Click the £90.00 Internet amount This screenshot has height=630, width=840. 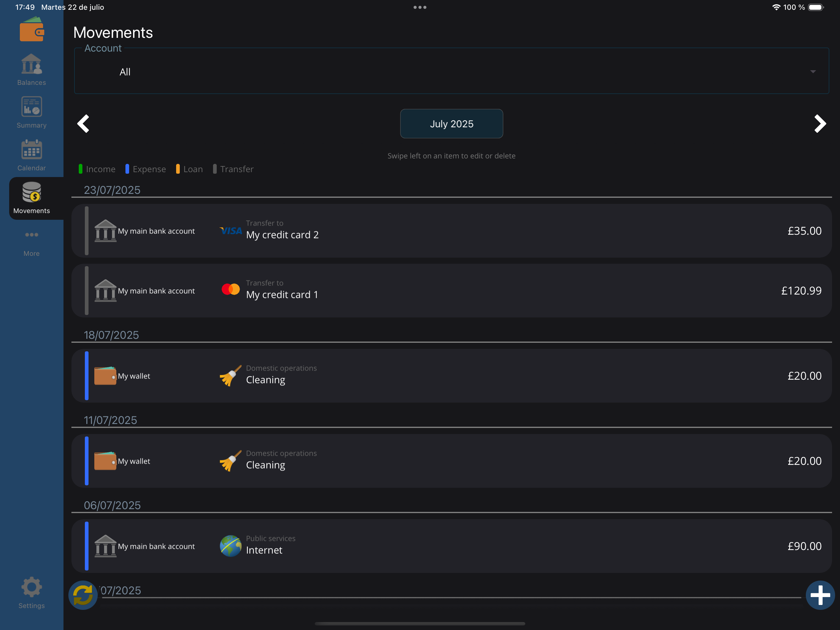(x=804, y=546)
